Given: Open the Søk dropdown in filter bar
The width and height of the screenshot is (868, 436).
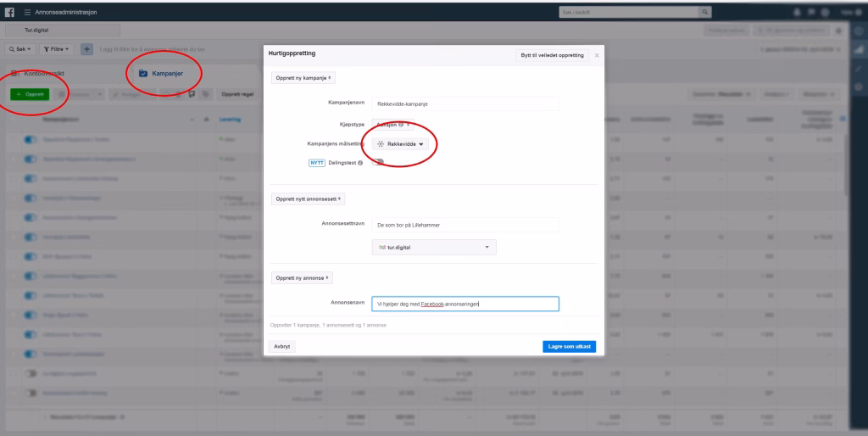Looking at the screenshot, I should [20, 49].
